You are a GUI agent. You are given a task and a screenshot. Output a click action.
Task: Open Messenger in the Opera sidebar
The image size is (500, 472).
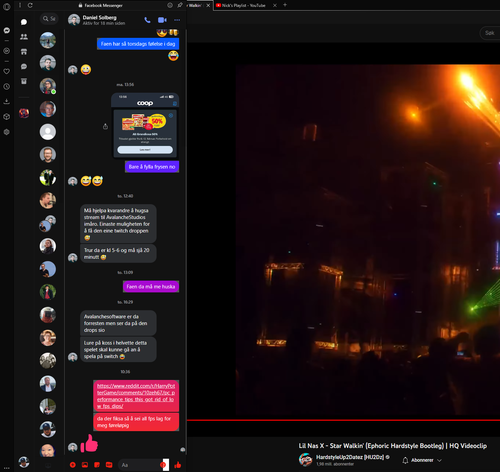pos(6,30)
